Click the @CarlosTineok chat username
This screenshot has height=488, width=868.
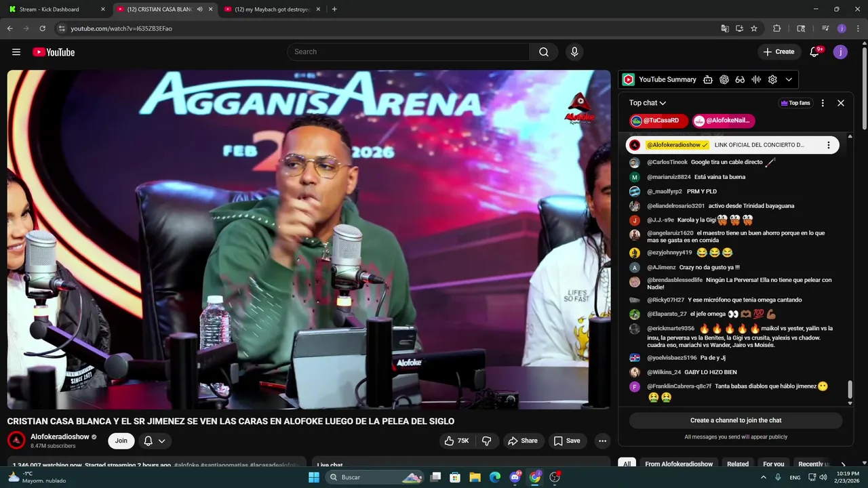pos(667,163)
